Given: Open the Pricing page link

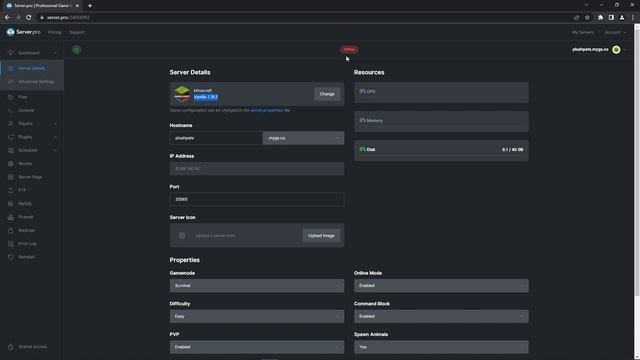Looking at the screenshot, I should pos(54,32).
